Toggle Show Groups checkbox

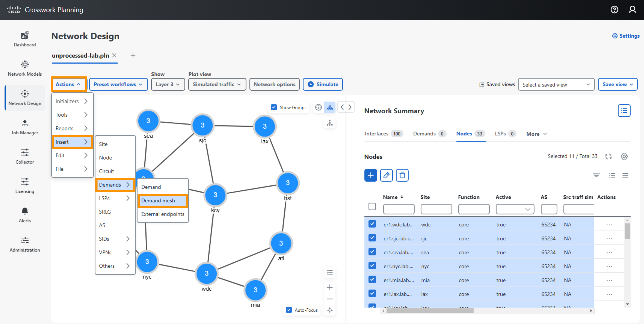click(x=274, y=107)
